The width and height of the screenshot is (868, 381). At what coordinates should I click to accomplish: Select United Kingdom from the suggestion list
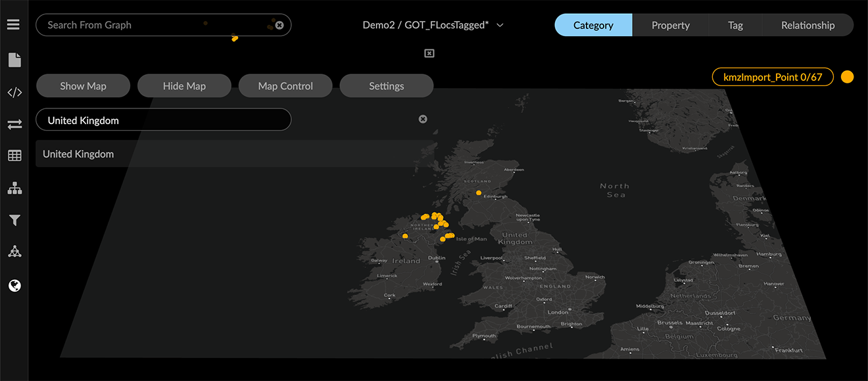pyautogui.click(x=78, y=154)
